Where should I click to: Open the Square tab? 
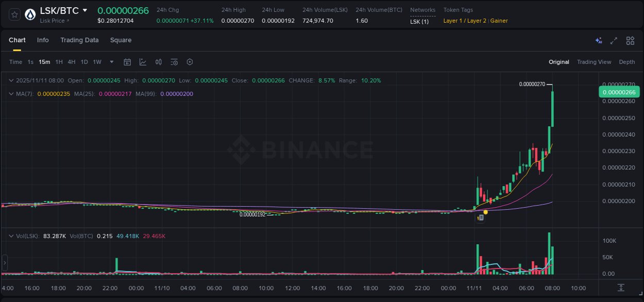[121, 40]
